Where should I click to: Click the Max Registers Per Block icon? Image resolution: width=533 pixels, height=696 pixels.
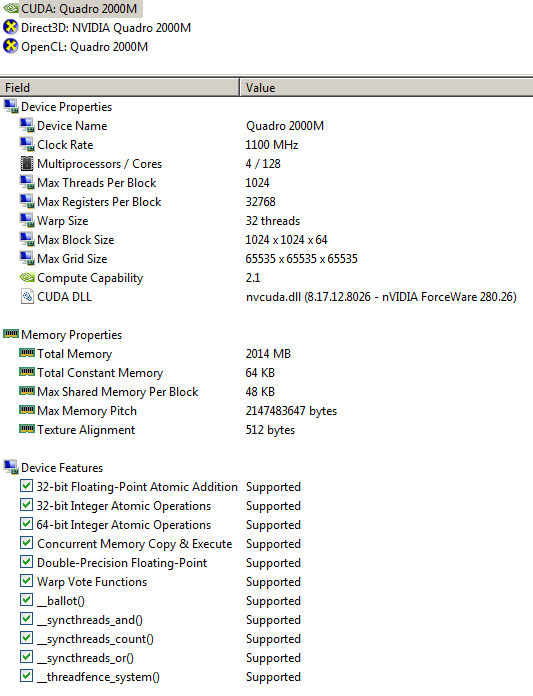click(27, 202)
